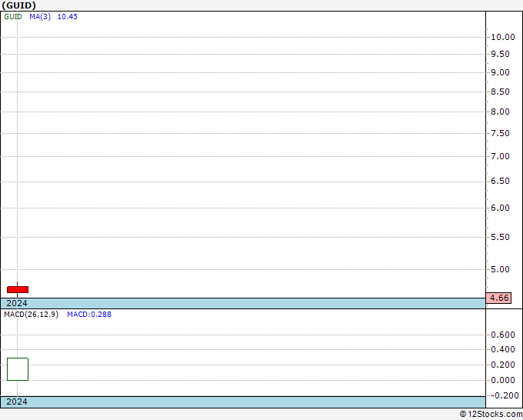Click the MA(3) indicator label
This screenshot has height=420, width=523.
point(40,17)
